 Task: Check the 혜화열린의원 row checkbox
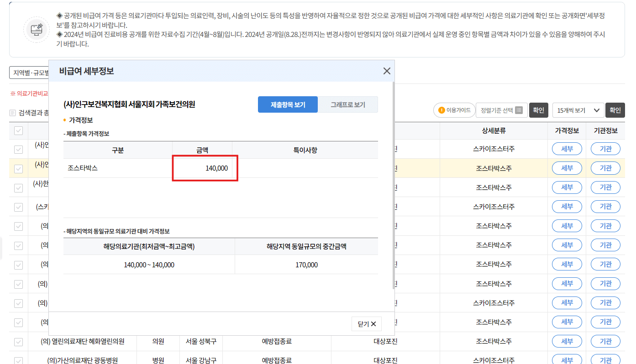[19, 340]
